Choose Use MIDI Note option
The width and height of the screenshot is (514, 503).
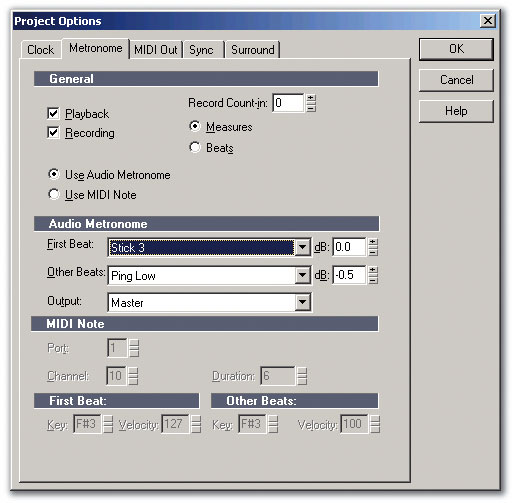click(54, 194)
